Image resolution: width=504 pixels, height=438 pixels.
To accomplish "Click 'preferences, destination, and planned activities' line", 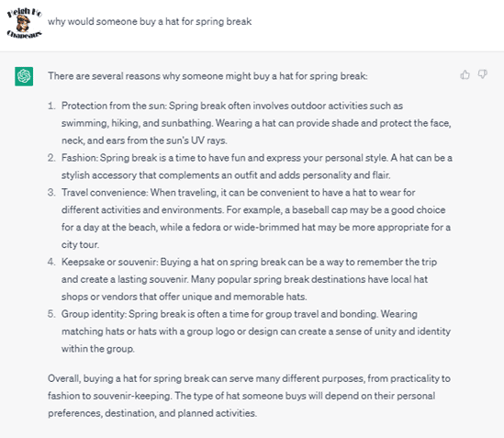I will 152,413.
